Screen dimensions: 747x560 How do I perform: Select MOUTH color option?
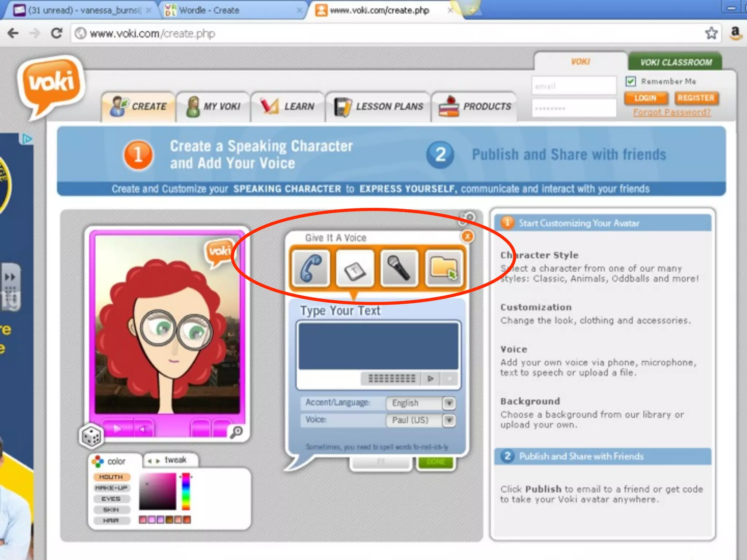pyautogui.click(x=111, y=477)
